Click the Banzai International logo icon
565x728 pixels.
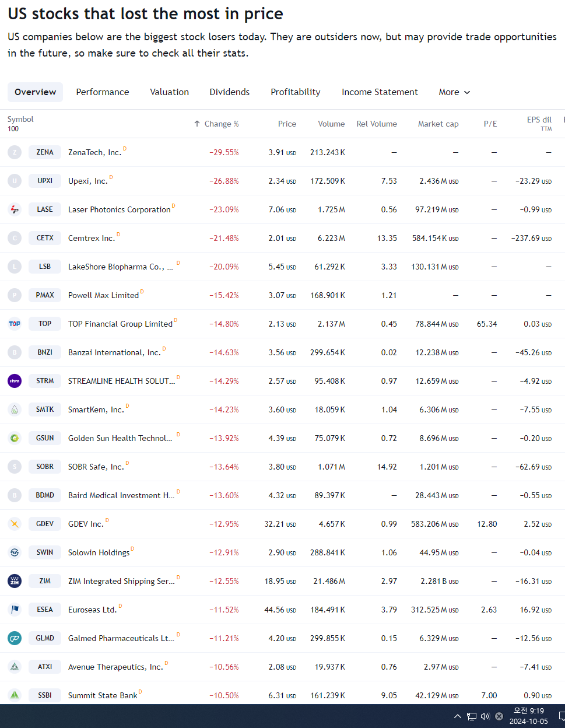point(15,352)
